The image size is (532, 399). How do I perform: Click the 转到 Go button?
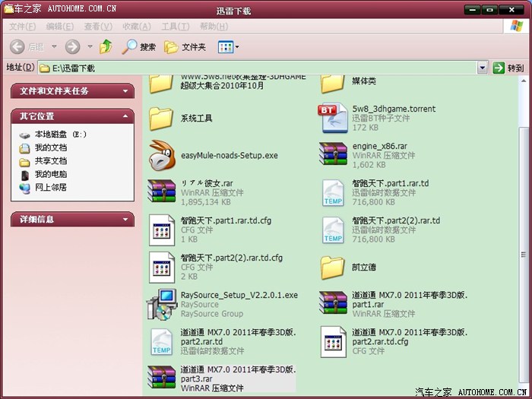(508, 68)
